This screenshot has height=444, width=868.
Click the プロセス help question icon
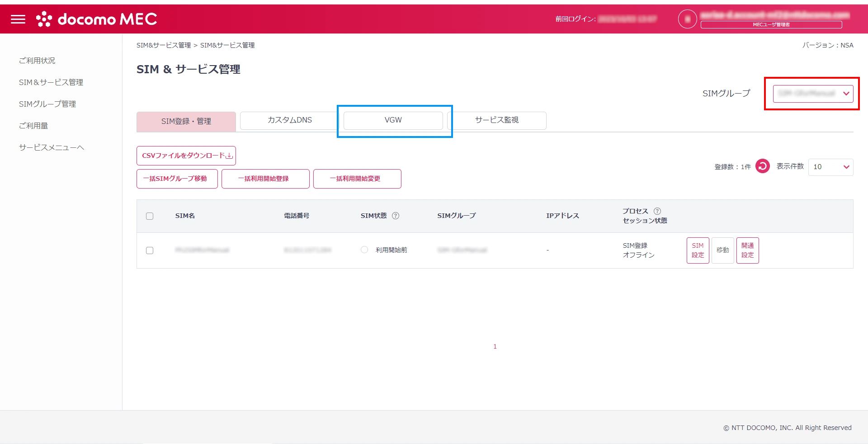(657, 211)
